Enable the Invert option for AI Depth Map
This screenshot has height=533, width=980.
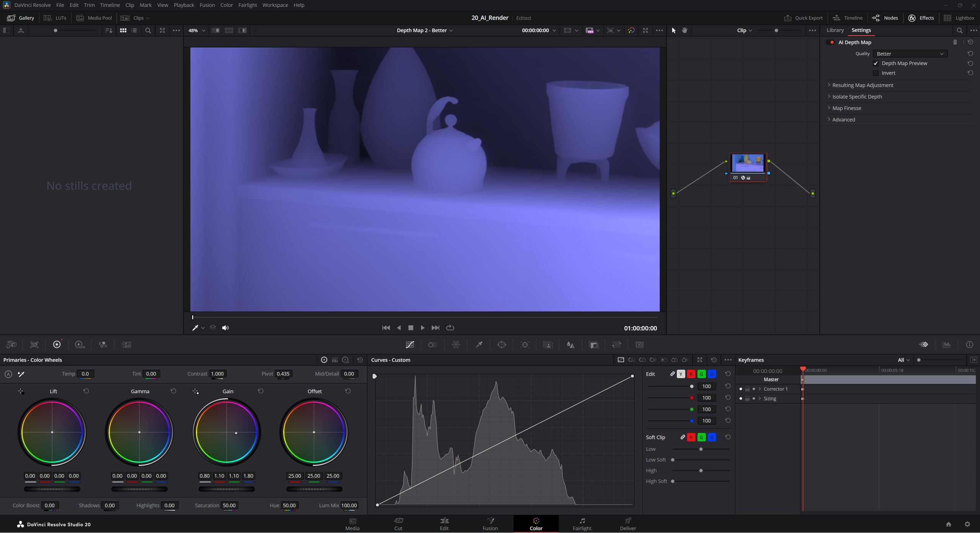point(877,73)
